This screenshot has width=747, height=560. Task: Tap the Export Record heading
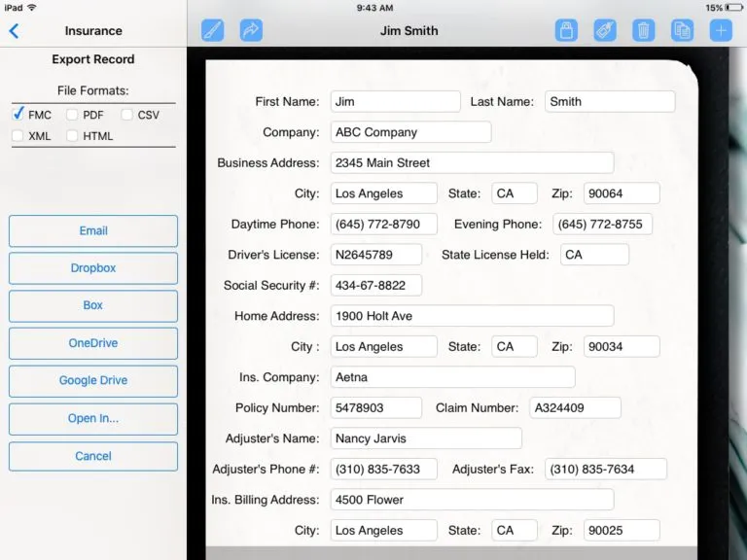93,59
